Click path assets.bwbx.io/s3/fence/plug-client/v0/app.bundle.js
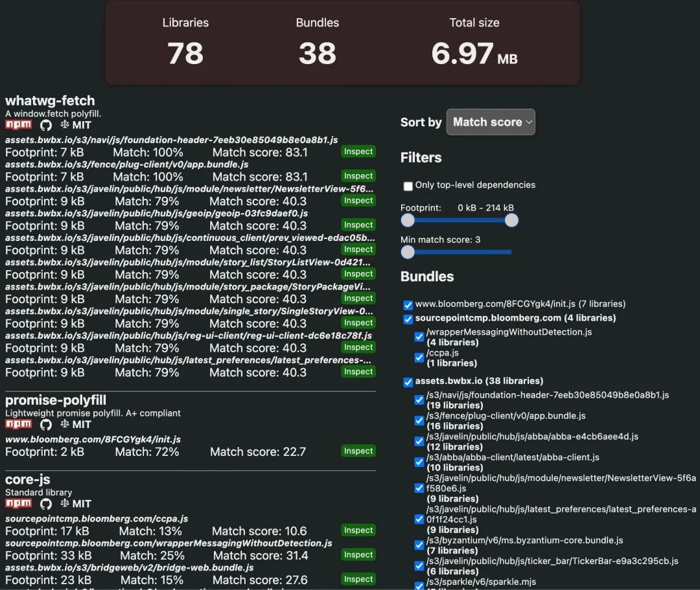This screenshot has width=700, height=590. point(127,164)
